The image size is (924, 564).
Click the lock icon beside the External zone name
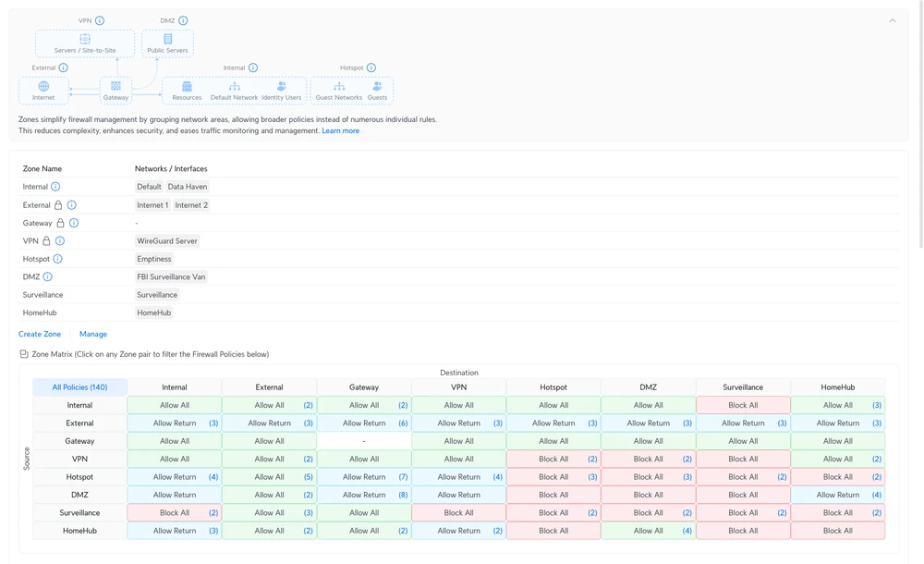tap(58, 205)
